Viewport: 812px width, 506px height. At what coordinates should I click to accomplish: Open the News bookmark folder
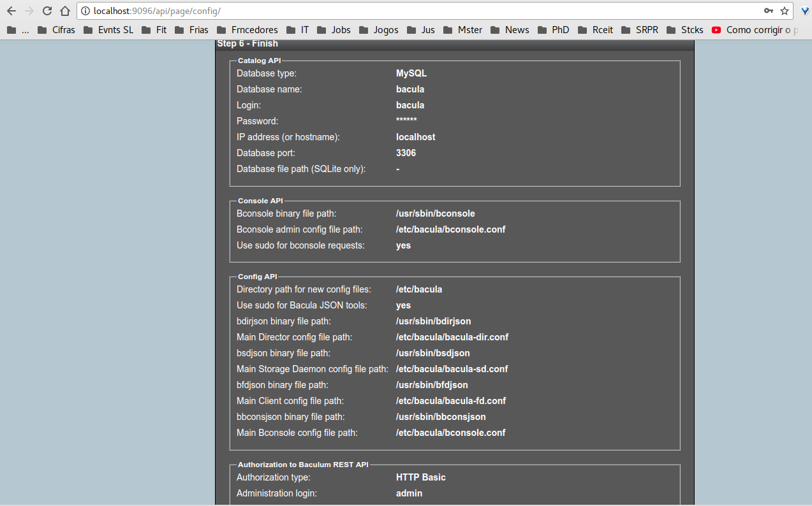click(x=510, y=30)
